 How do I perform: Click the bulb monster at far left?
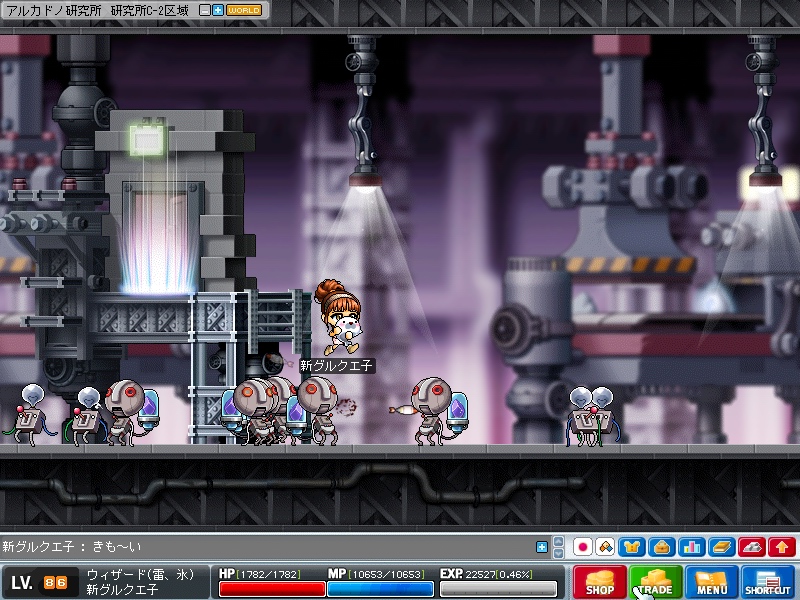pos(30,415)
